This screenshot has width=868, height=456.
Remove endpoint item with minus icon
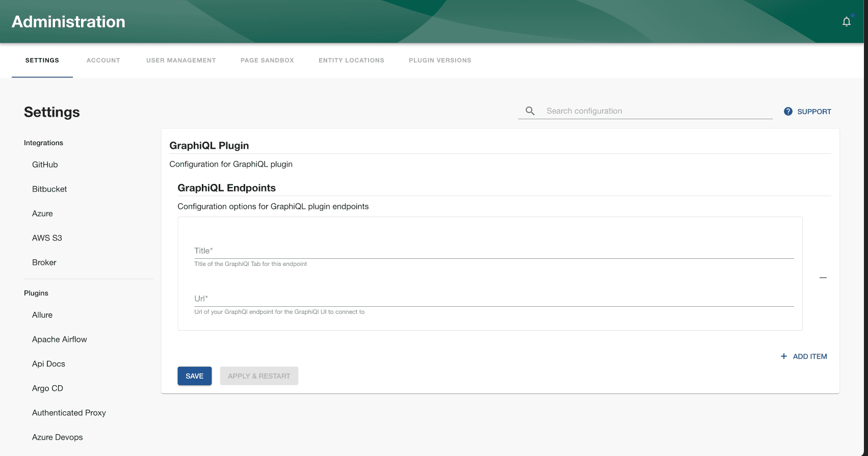click(x=823, y=278)
